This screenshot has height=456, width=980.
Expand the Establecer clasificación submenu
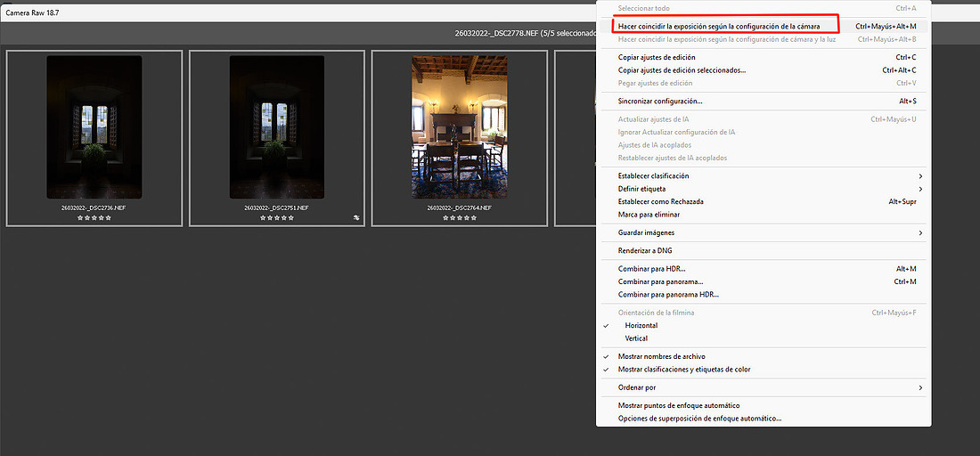(x=764, y=175)
